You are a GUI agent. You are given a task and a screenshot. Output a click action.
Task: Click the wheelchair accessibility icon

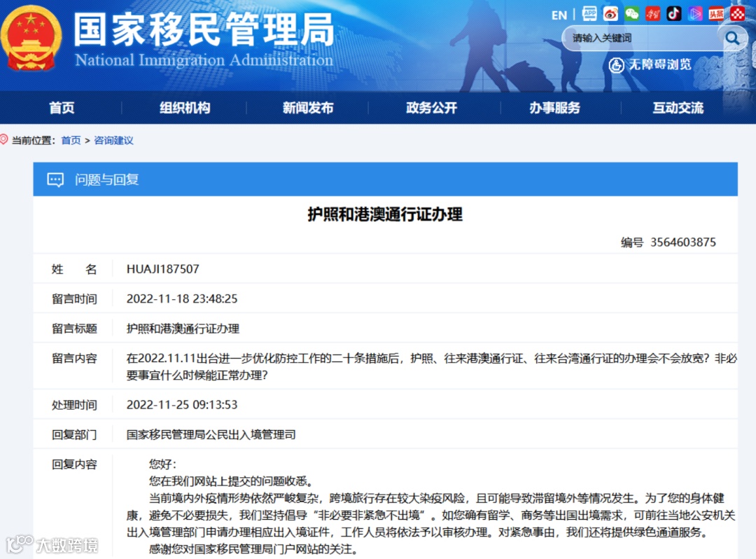click(x=616, y=65)
